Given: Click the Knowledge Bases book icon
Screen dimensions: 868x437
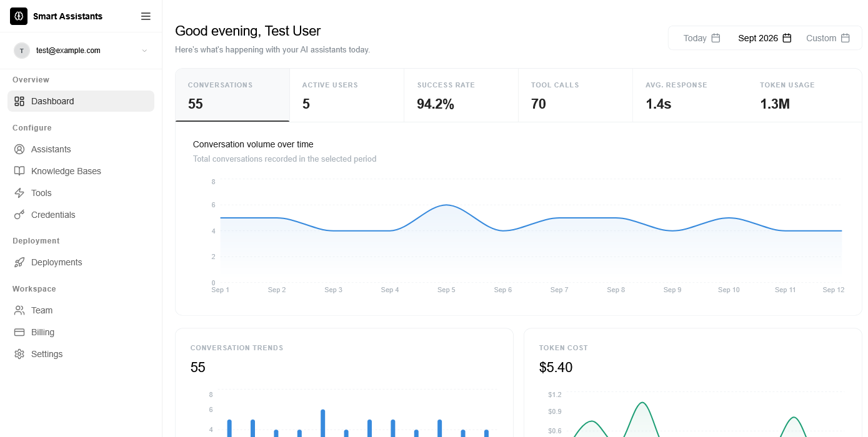Looking at the screenshot, I should coord(19,171).
